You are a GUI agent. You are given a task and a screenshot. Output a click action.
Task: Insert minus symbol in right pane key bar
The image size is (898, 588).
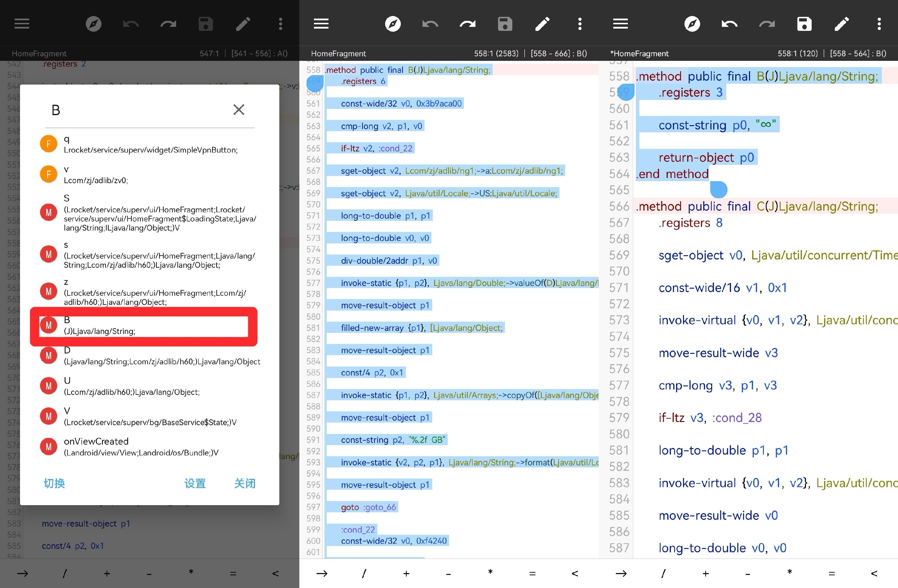pyautogui.click(x=747, y=574)
